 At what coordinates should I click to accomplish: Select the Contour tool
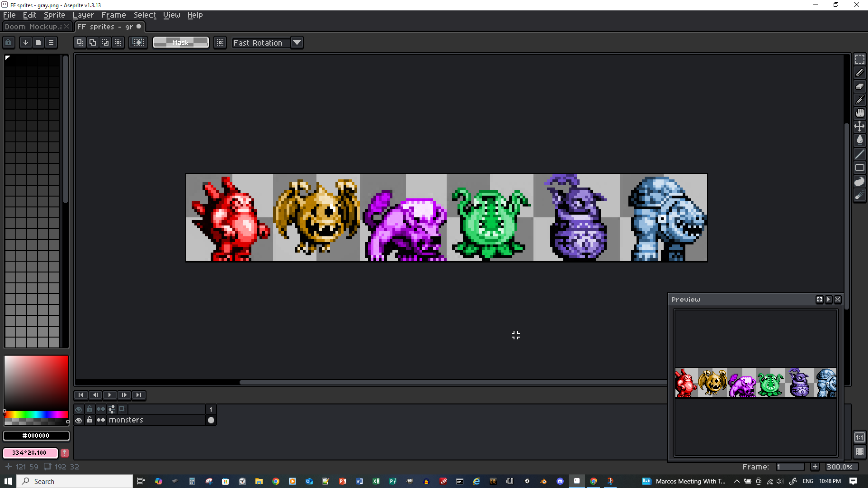(x=859, y=181)
